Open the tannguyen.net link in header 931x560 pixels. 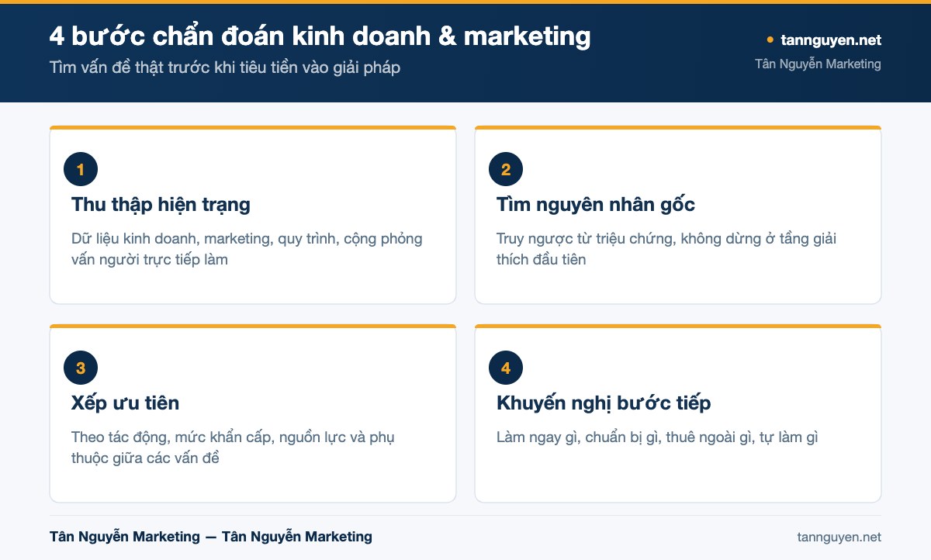point(829,40)
